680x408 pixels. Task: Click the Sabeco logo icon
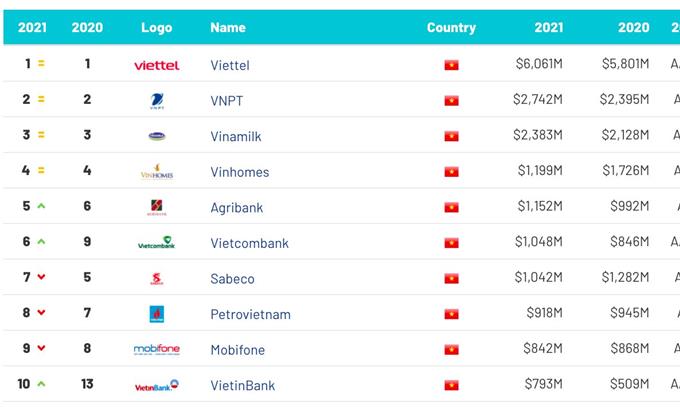157,278
